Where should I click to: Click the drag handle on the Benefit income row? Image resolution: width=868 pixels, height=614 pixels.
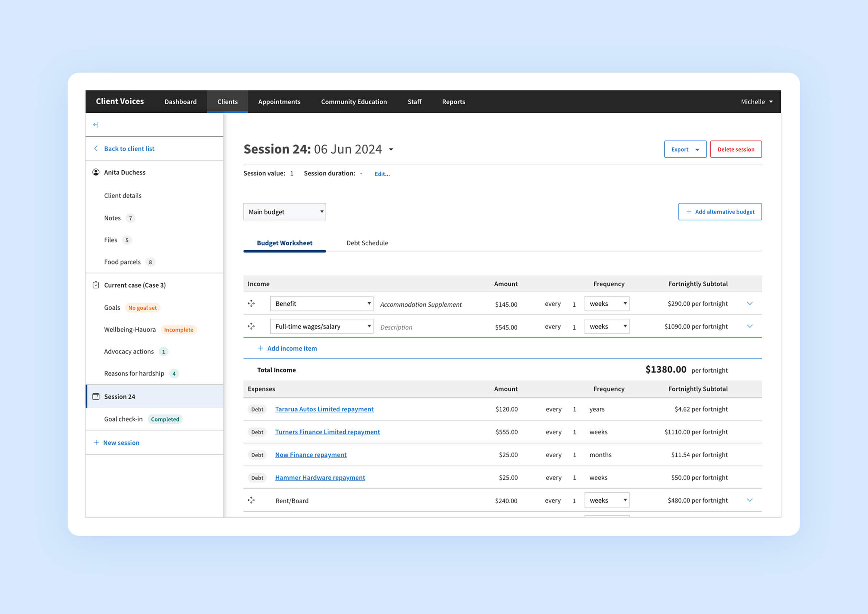click(x=251, y=304)
